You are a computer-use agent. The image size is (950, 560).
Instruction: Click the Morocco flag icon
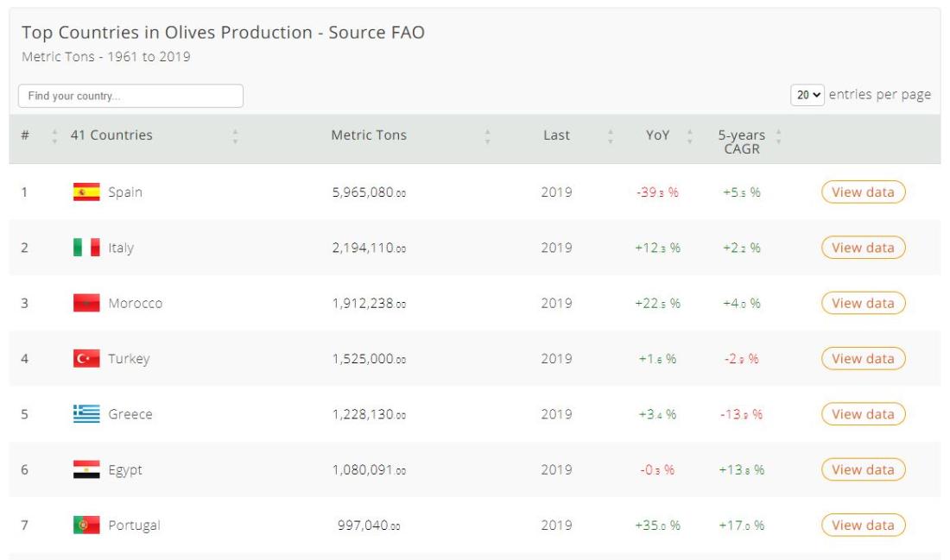86,303
